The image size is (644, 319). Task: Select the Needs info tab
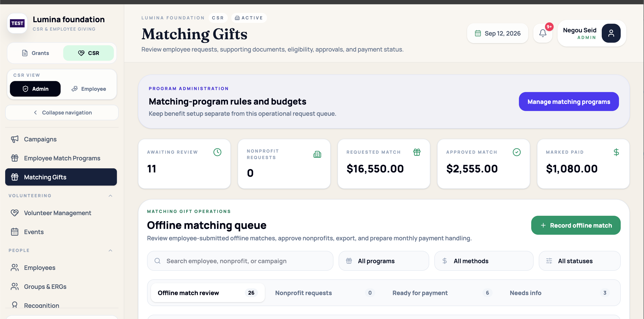tap(559, 293)
